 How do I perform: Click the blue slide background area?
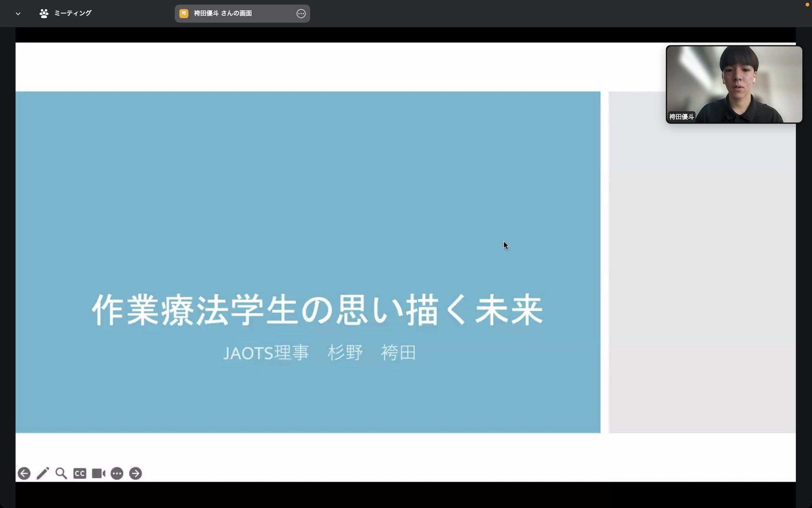click(278, 179)
